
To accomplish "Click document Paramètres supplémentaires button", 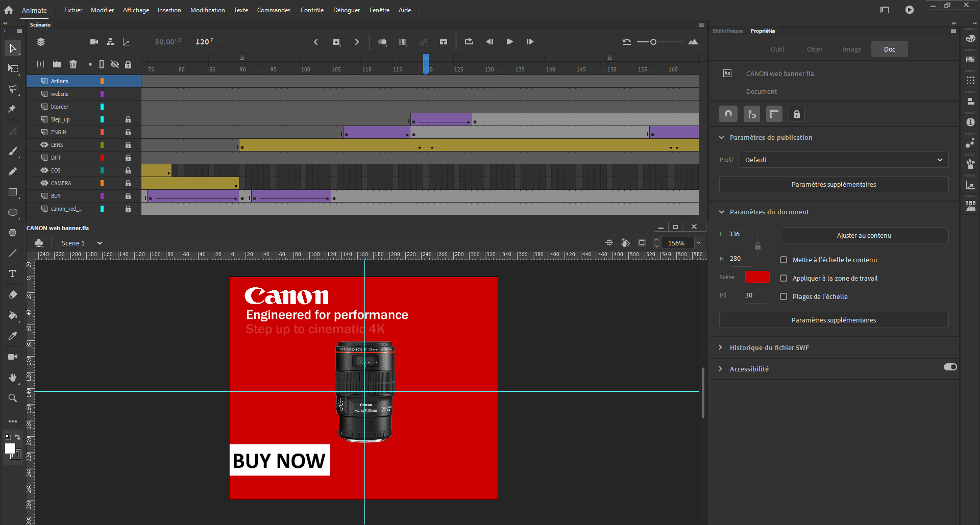I will pos(834,320).
